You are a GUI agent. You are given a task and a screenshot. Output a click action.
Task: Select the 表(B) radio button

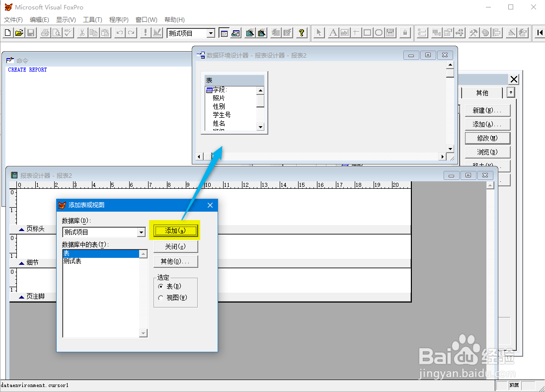coord(160,286)
